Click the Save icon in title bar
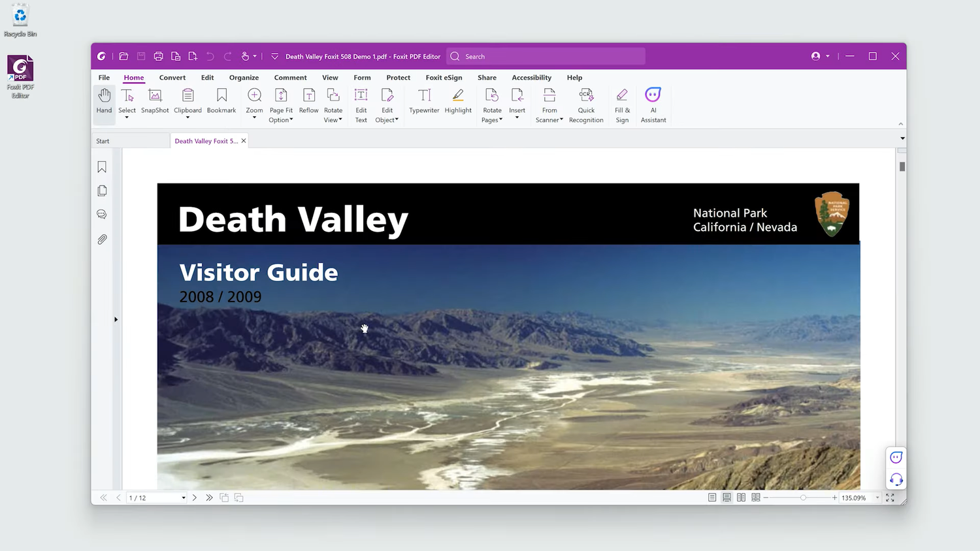The height and width of the screenshot is (551, 980). click(141, 56)
